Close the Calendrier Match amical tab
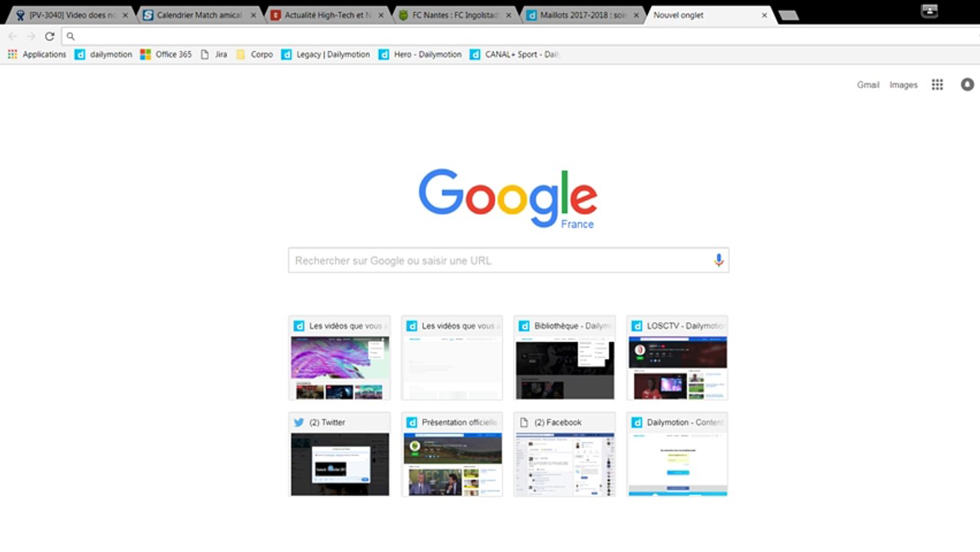Viewport: 980px width, 552px height. coord(254,15)
